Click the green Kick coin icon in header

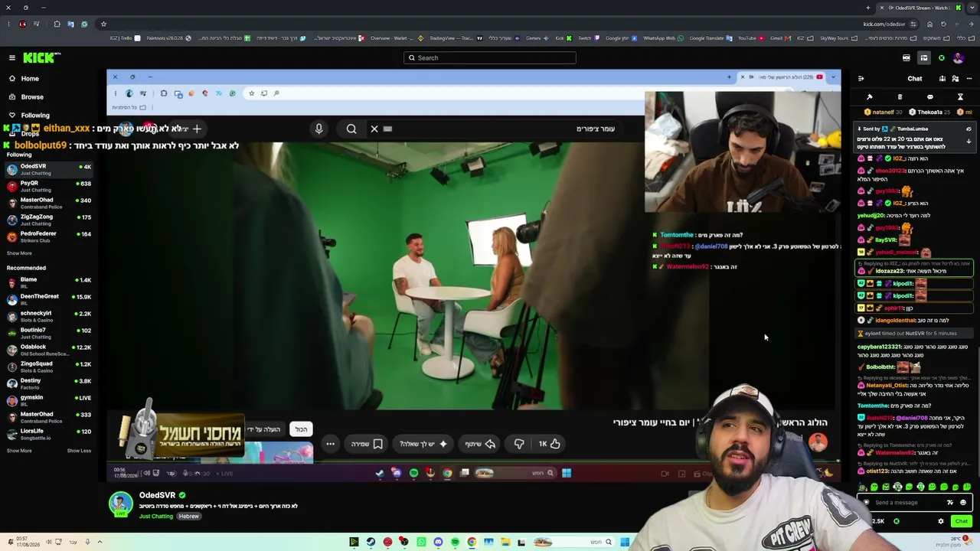click(x=942, y=58)
